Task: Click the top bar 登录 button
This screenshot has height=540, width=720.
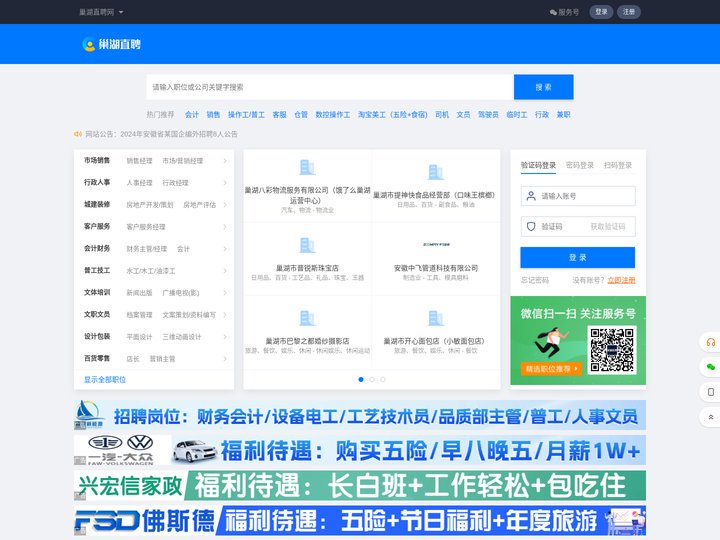Action: (x=601, y=12)
